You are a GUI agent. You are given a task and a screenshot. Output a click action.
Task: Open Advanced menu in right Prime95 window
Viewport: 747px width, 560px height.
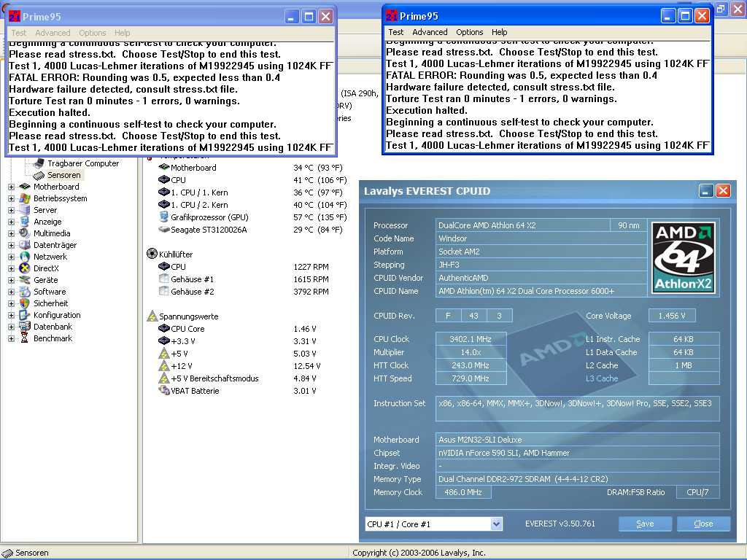click(430, 32)
